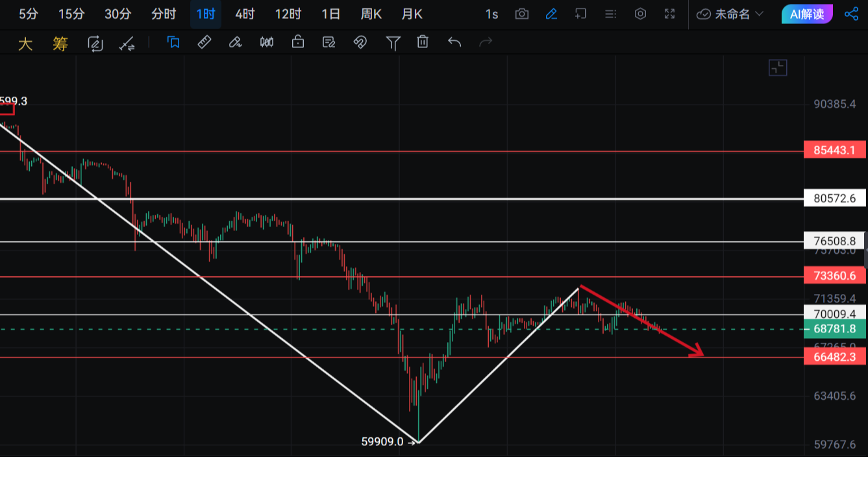Click the red 73360.6 price level label
Screen dimensions: 868x490
coord(834,276)
